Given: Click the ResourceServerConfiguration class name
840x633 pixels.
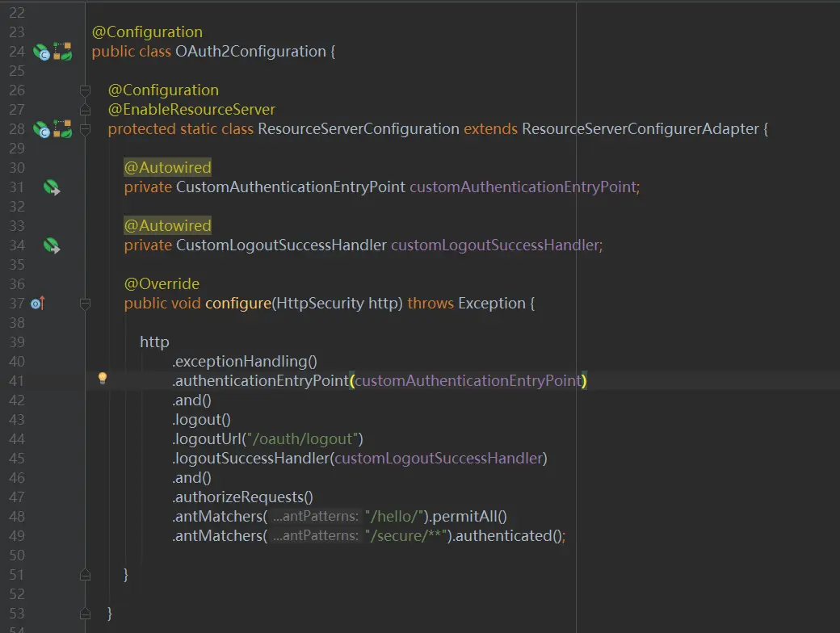Looking at the screenshot, I should [359, 129].
